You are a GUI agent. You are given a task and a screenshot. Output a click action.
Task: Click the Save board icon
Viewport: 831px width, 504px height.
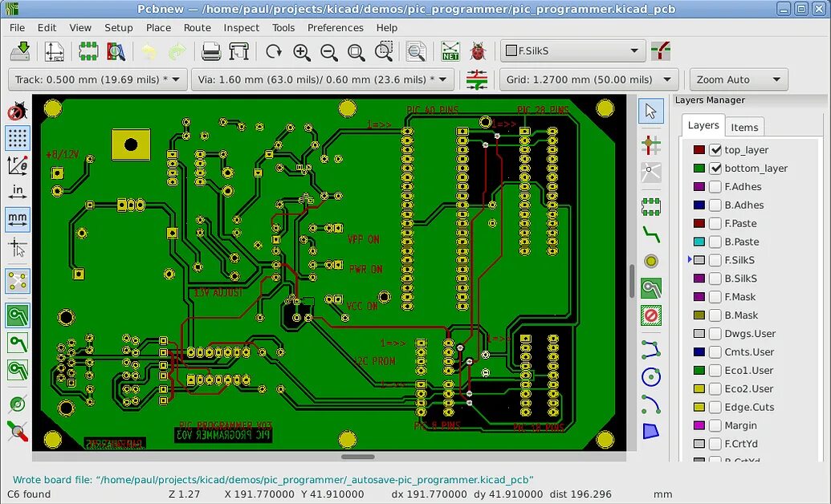point(20,51)
